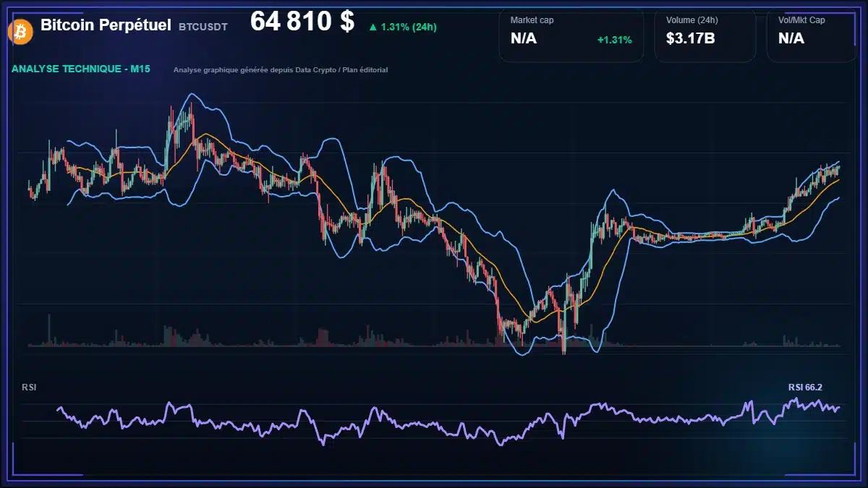868x488 pixels.
Task: Click the RSI 66.2 value label
Action: click(x=805, y=388)
